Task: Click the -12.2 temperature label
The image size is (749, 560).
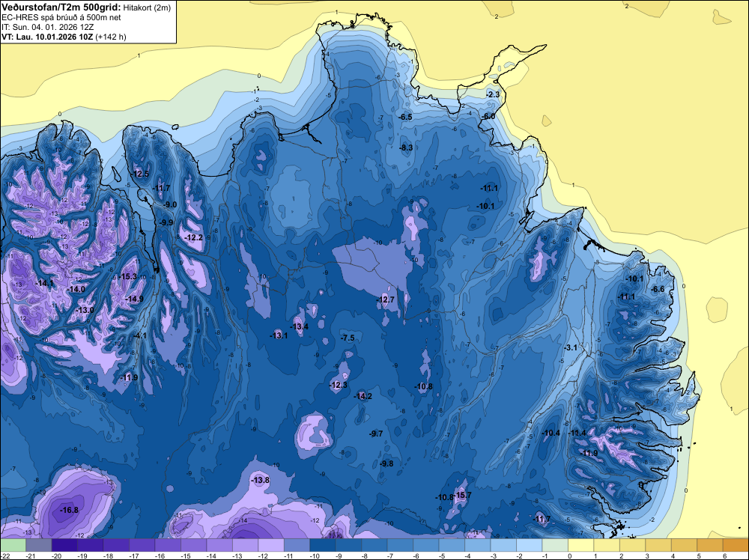Action: [194, 237]
